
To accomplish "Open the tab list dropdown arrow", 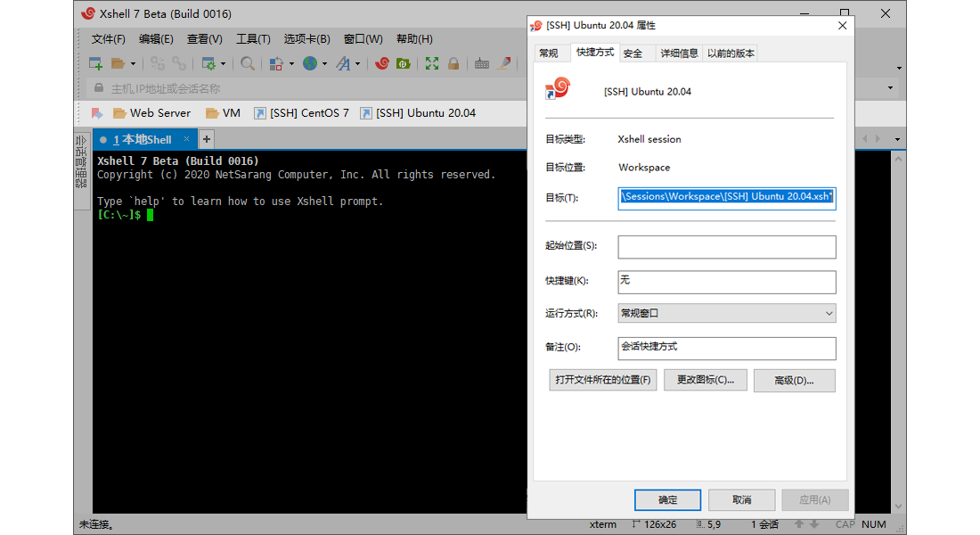I will (x=897, y=139).
